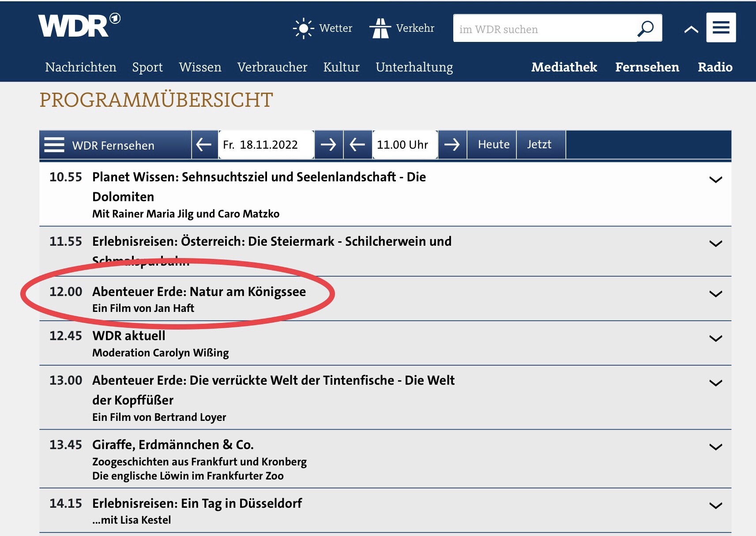This screenshot has width=756, height=536.
Task: Click the WDR logo
Action: pyautogui.click(x=79, y=26)
